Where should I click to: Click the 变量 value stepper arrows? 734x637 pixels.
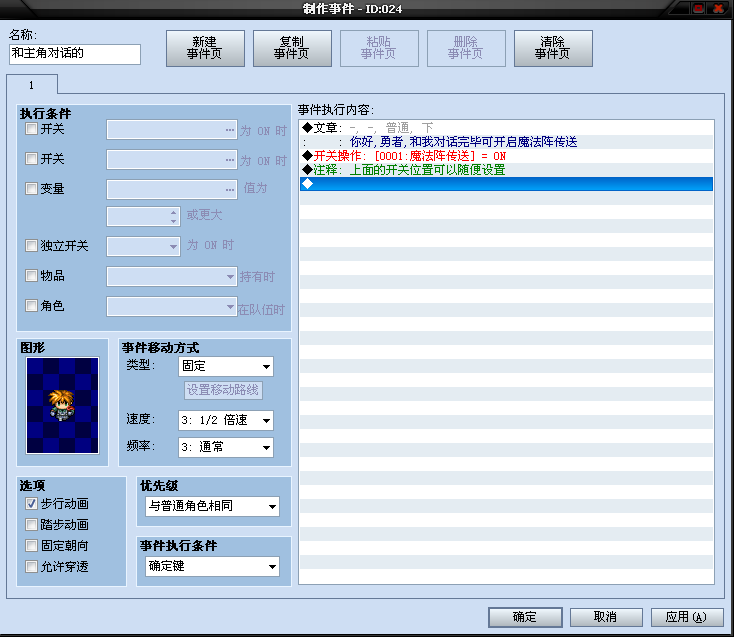(174, 217)
